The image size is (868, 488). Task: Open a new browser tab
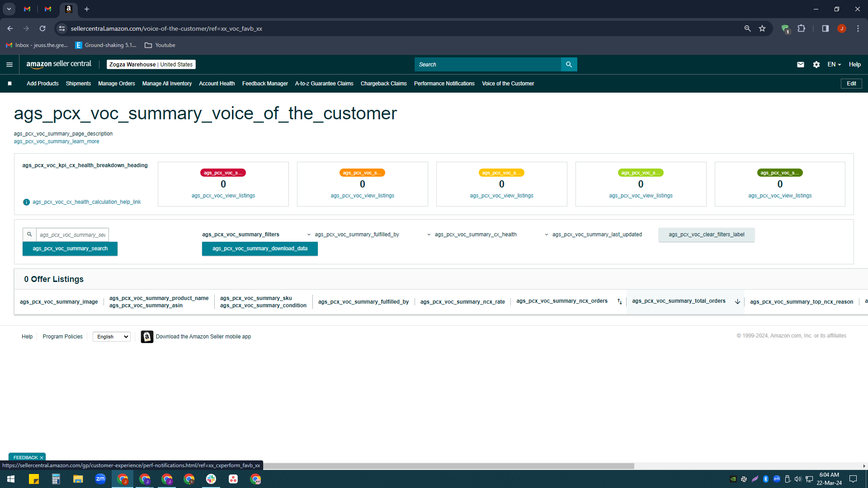(87, 9)
